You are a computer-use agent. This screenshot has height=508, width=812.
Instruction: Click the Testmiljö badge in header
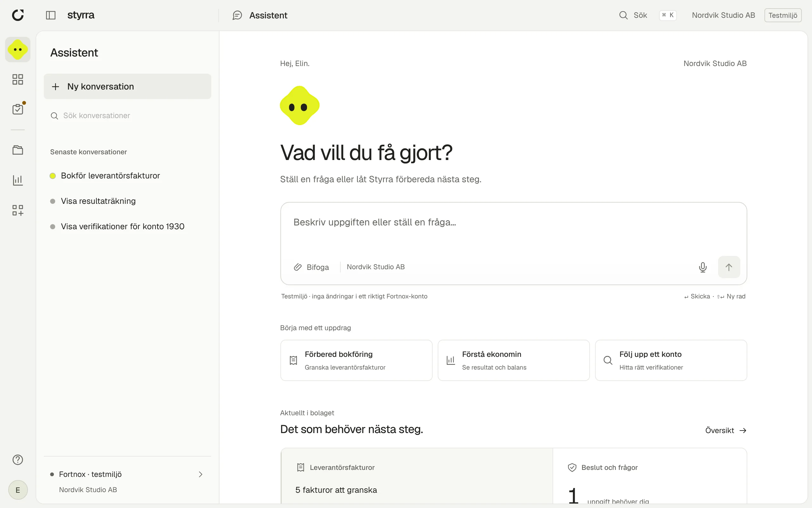pos(783,15)
